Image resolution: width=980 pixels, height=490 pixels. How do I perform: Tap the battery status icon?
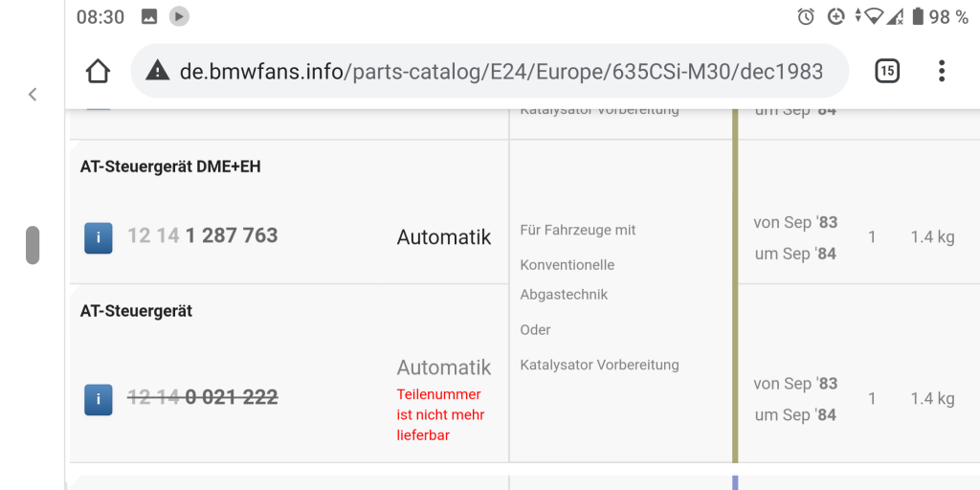pos(918,16)
